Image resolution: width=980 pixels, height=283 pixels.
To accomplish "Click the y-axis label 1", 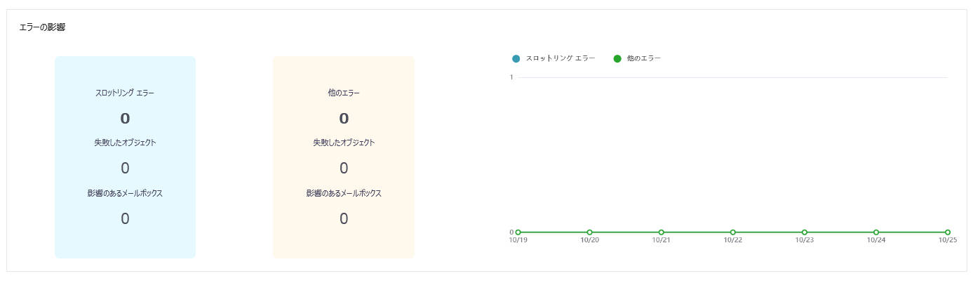I will click(x=511, y=77).
